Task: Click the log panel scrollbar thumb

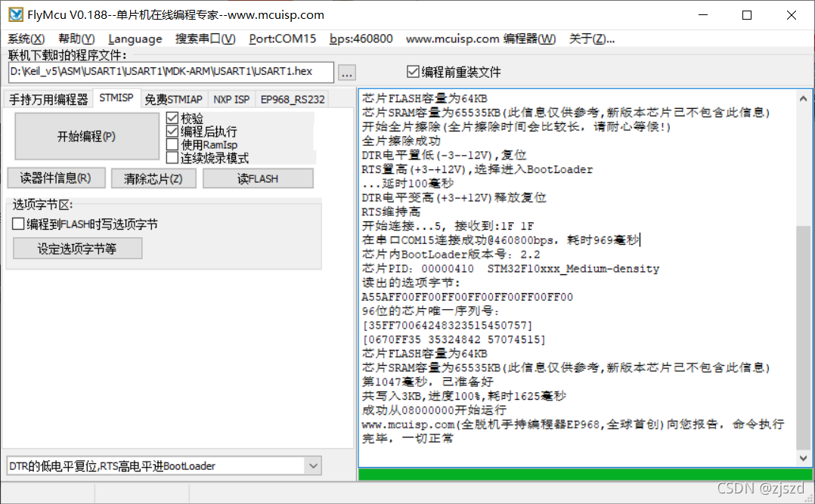Action: pyautogui.click(x=803, y=338)
